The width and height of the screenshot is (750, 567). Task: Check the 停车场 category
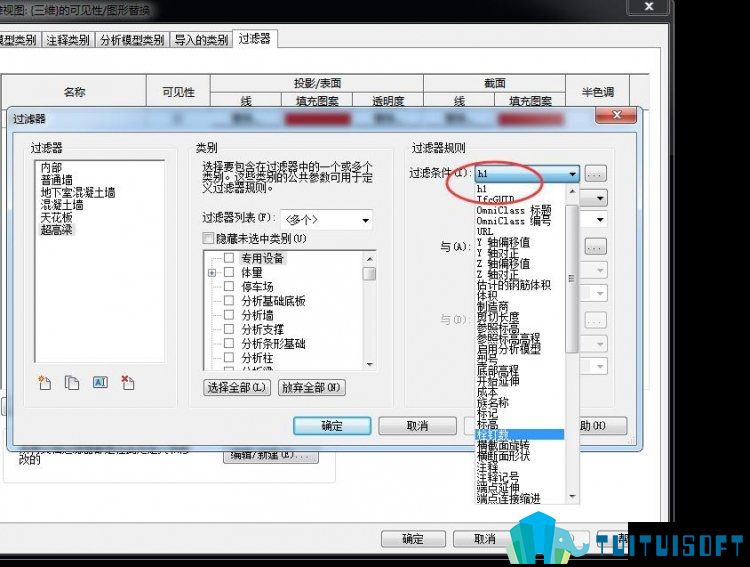pyautogui.click(x=229, y=286)
